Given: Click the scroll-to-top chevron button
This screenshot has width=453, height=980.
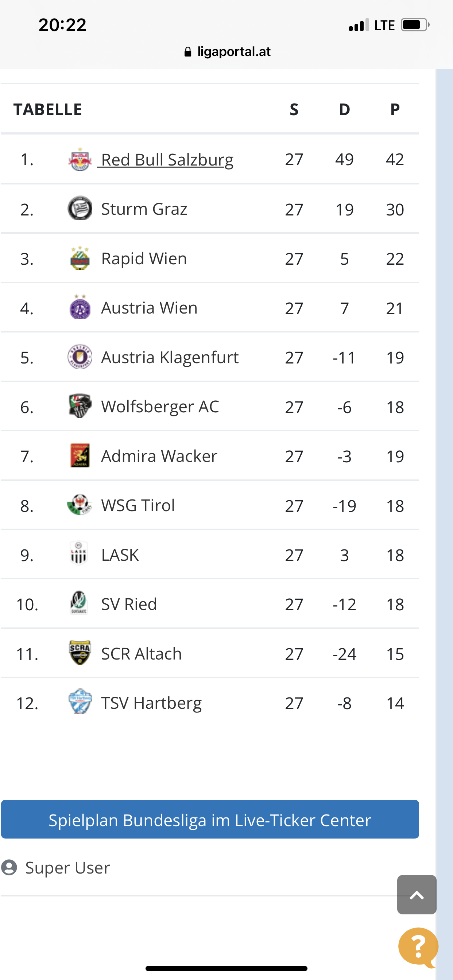Looking at the screenshot, I should click(417, 895).
